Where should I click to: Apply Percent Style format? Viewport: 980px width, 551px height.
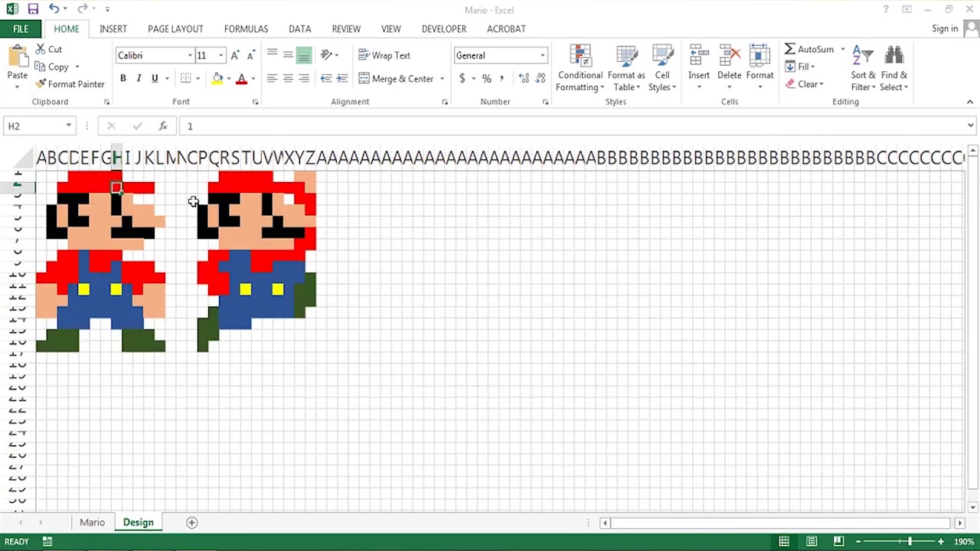[x=486, y=78]
